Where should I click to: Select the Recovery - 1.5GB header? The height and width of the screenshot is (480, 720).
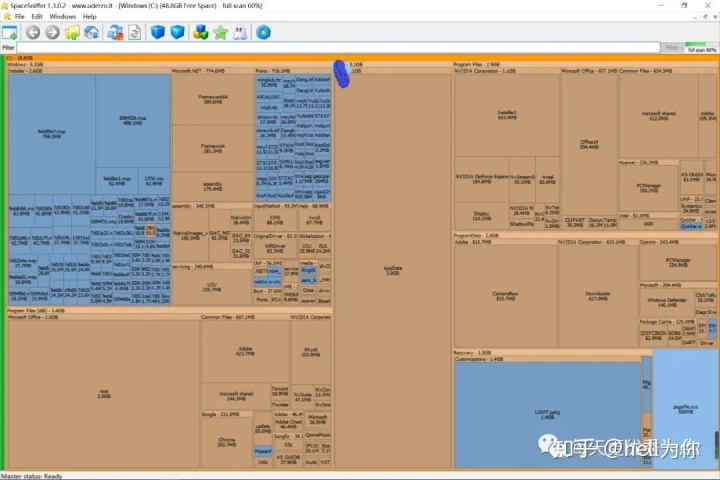(553, 353)
